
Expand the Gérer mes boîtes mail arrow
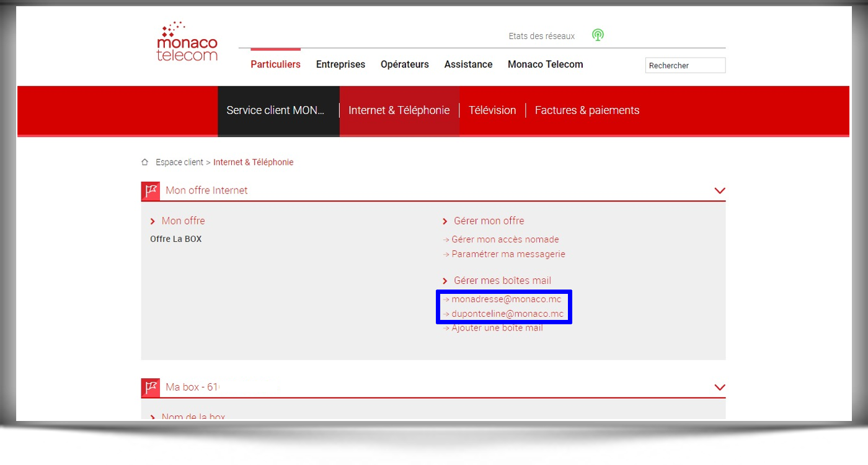point(445,280)
